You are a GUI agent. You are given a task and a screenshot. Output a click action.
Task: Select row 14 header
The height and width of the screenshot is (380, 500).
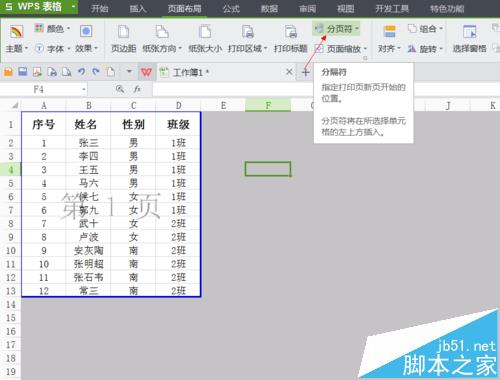point(11,304)
